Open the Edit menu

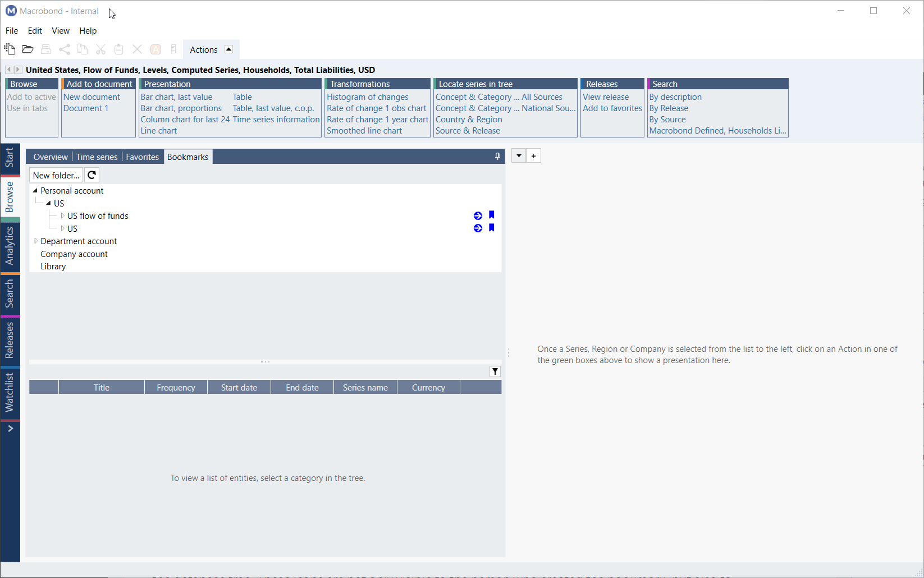35,31
